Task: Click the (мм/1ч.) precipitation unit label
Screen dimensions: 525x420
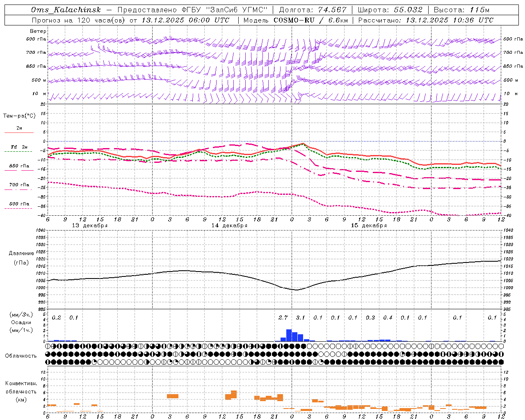Action: (21, 330)
